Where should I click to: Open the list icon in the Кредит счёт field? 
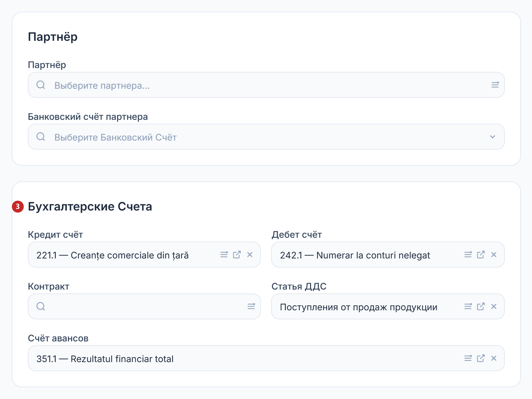coord(224,255)
